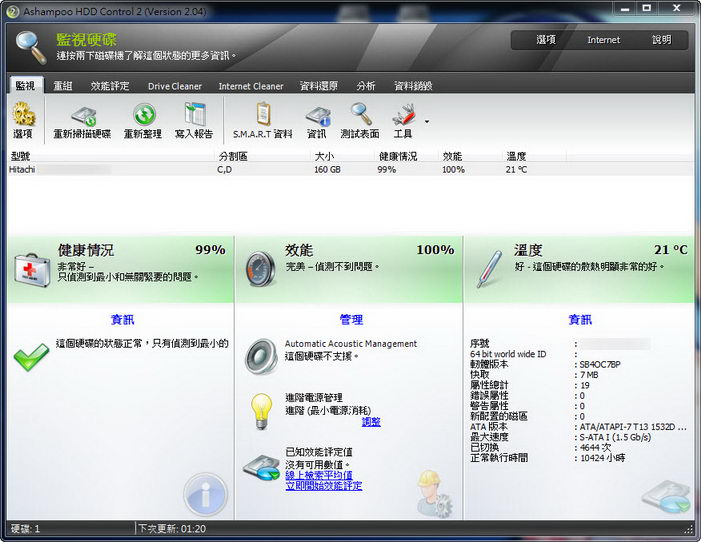Open the Internet Cleaner tab
This screenshot has height=542, width=701.
(251, 87)
